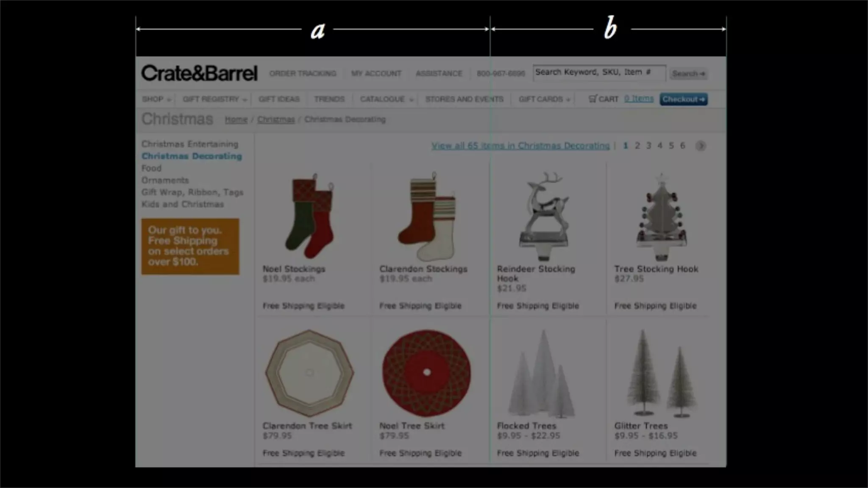Image resolution: width=868 pixels, height=488 pixels.
Task: Open the Clarendon Stockings product image
Action: [x=427, y=216]
